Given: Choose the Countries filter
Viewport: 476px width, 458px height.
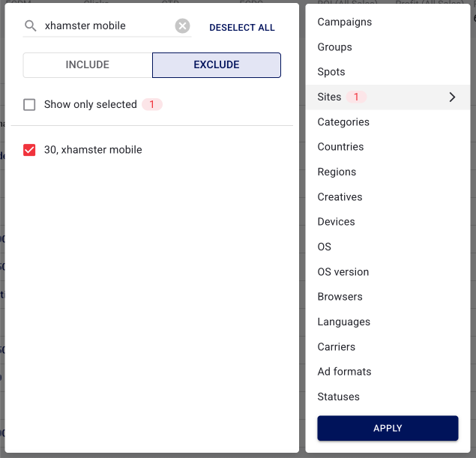Looking at the screenshot, I should [340, 147].
